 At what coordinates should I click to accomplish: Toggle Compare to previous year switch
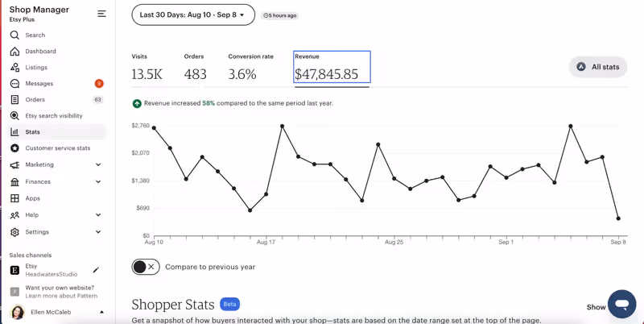145,267
